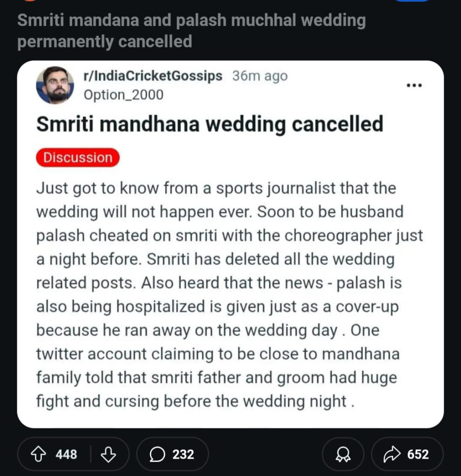The image size is (461, 476).
Task: Upvote the wedding cancelled post
Action: point(39,454)
